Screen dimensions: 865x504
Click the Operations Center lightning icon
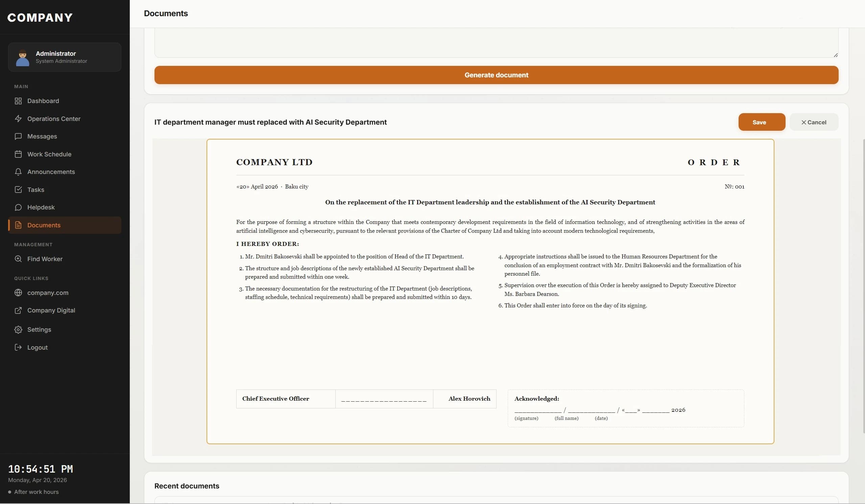(18, 119)
